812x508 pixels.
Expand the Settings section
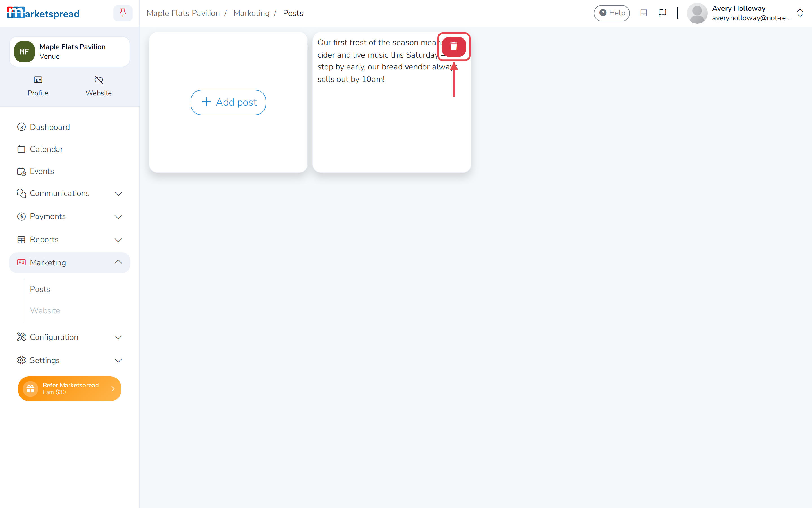69,360
